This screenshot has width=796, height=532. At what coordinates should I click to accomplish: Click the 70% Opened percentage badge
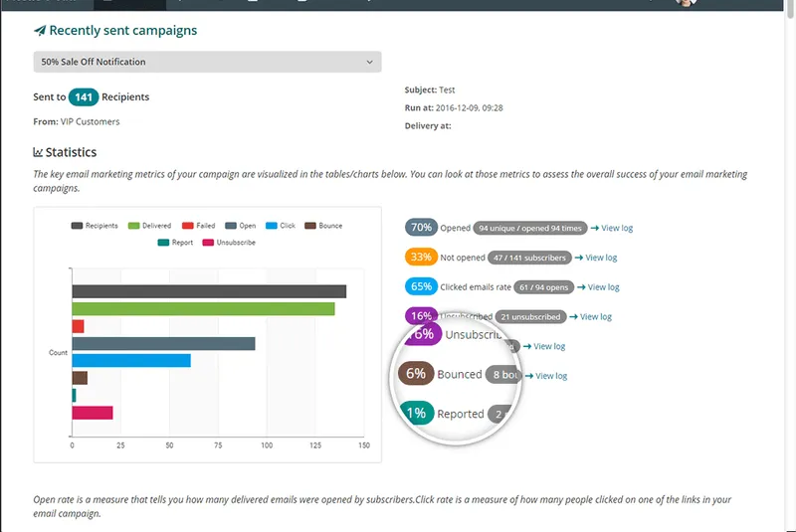[421, 227]
